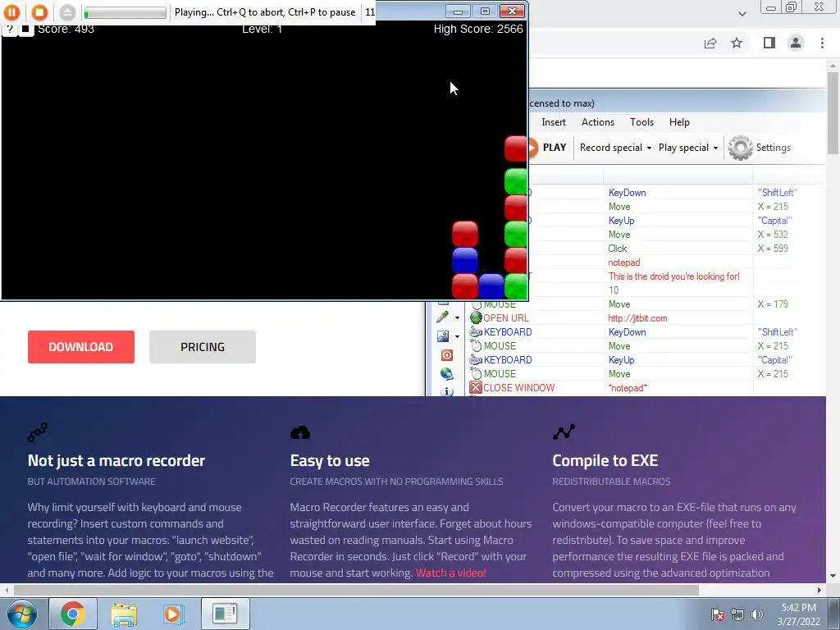Select the http://jitbit.com URL cell

coord(637,318)
